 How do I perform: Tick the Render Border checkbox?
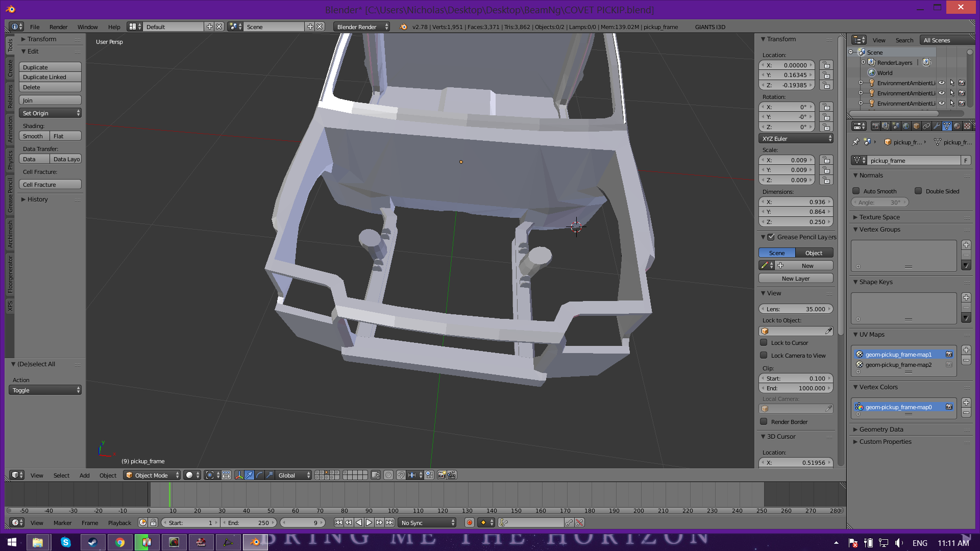click(764, 422)
